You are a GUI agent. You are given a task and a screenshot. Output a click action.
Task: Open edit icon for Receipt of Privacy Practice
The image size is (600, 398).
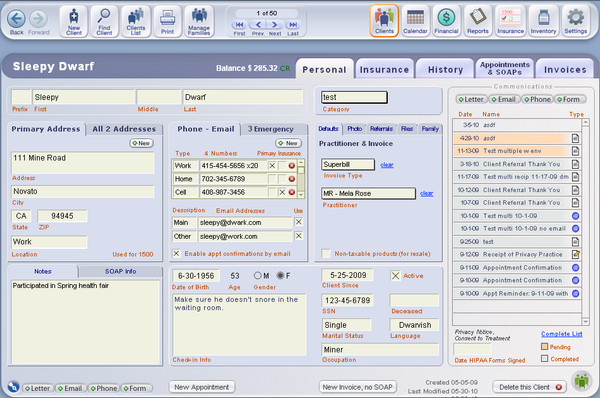576,254
